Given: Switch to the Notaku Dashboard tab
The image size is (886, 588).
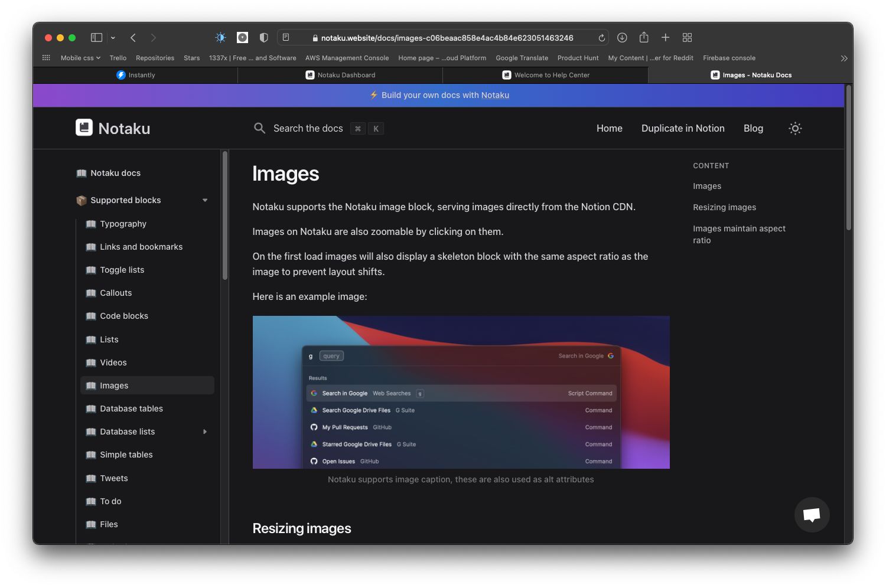Looking at the screenshot, I should point(340,75).
